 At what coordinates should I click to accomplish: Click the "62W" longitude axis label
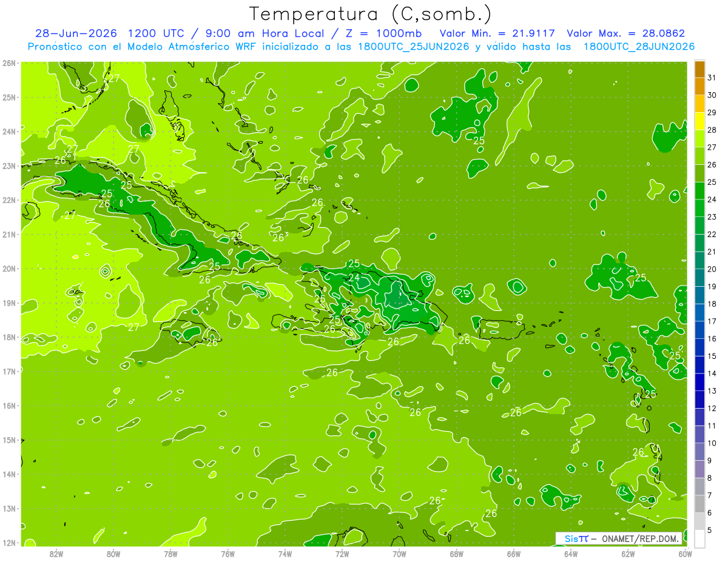pos(628,554)
